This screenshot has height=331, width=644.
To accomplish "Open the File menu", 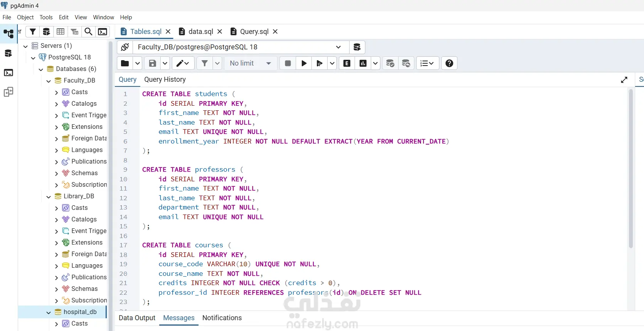I will (7, 17).
